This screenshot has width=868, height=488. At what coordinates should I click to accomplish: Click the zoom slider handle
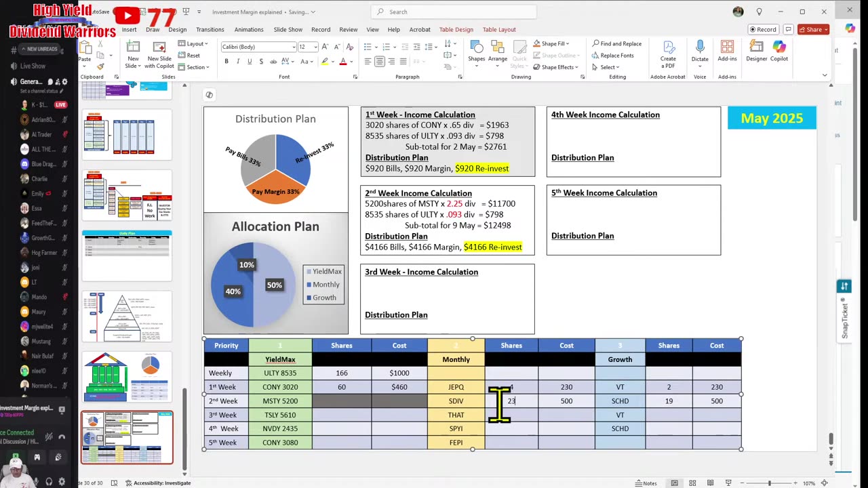(769, 483)
